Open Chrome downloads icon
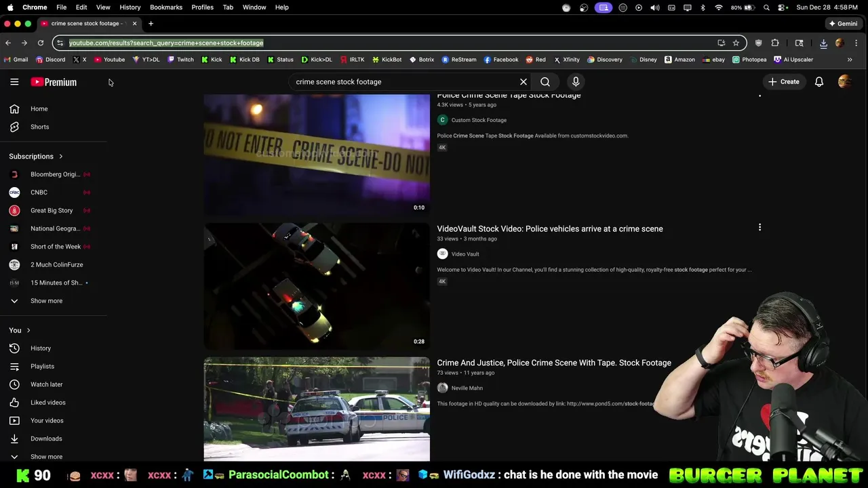Image resolution: width=868 pixels, height=488 pixels. (823, 43)
